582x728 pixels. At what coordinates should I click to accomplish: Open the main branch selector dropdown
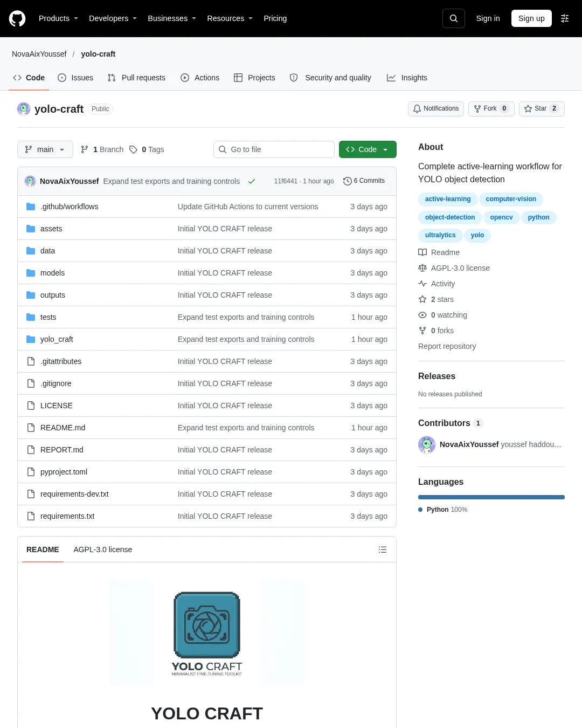pyautogui.click(x=45, y=149)
